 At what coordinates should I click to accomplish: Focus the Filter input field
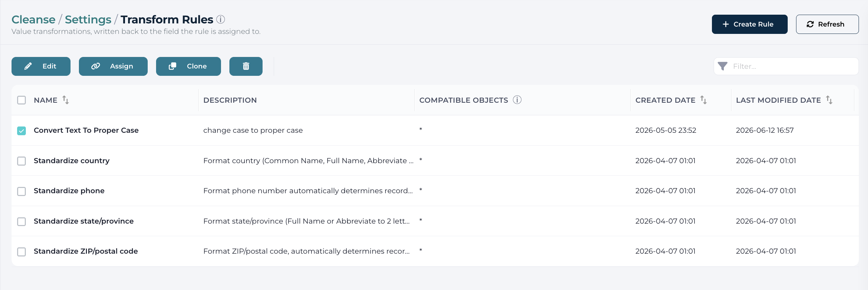click(786, 66)
